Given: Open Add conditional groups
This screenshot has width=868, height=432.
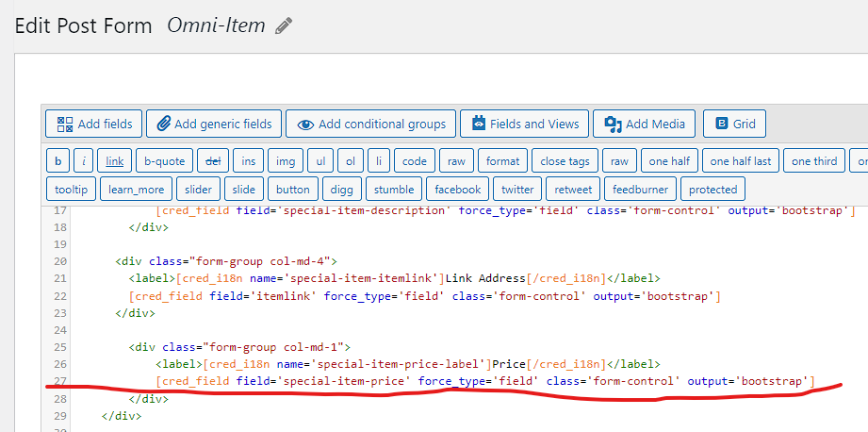Looking at the screenshot, I should pos(371,124).
